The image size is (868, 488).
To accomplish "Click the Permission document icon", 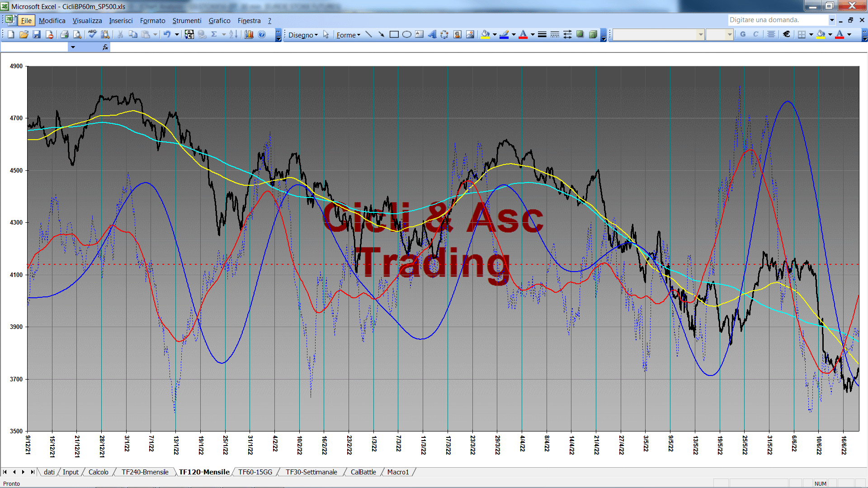I will click(49, 35).
